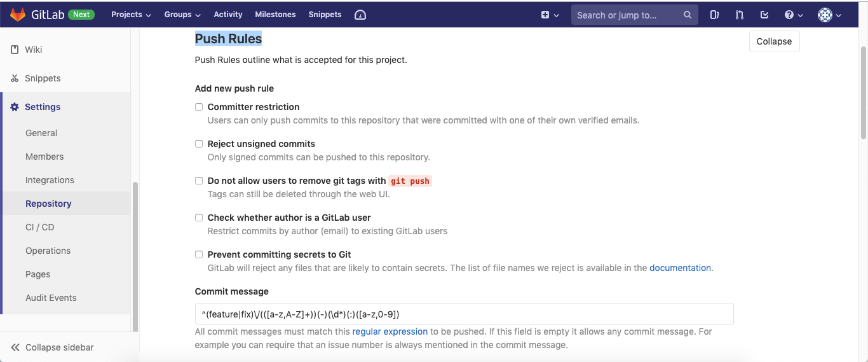Screen dimensions: 868x362
Task: Enable the Committer restriction checkbox
Action: tap(199, 107)
